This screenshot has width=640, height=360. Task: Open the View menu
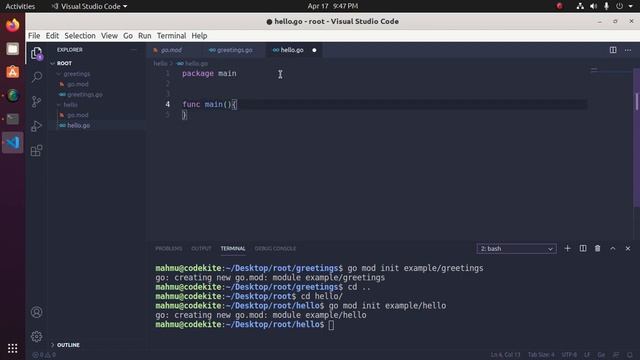pyautogui.click(x=109, y=36)
